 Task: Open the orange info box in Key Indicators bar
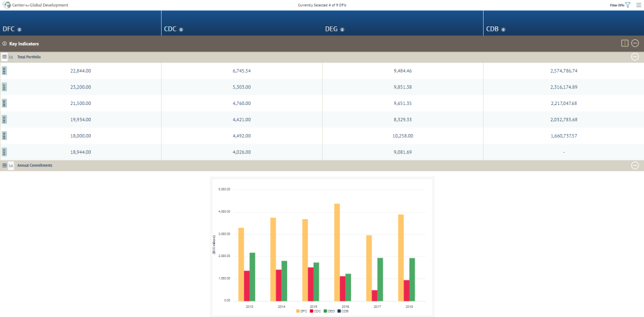coord(625,43)
